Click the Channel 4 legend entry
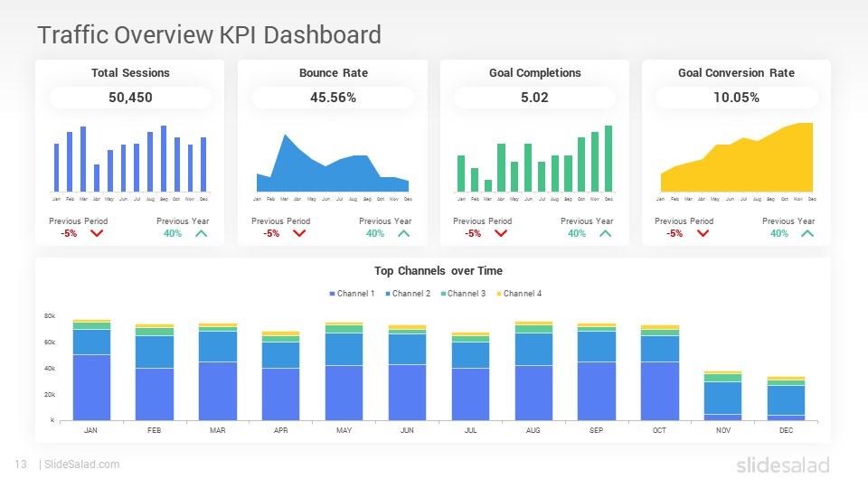 pos(519,294)
